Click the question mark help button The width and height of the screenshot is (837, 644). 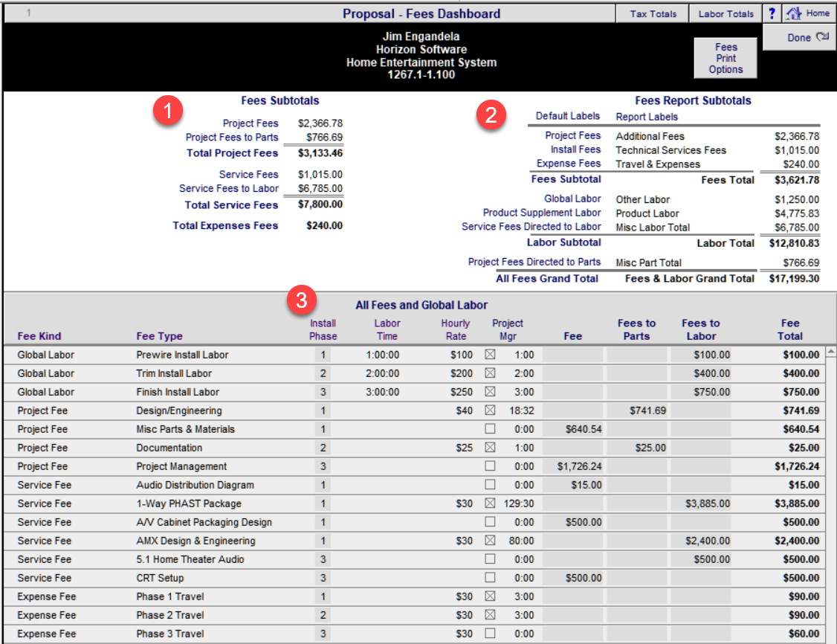coord(772,14)
